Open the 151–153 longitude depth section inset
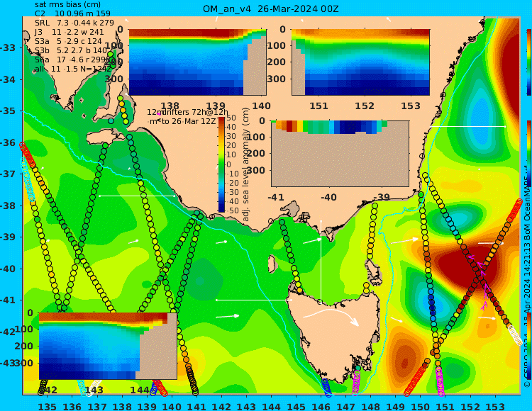The height and width of the screenshot is (411, 532). tap(360, 62)
